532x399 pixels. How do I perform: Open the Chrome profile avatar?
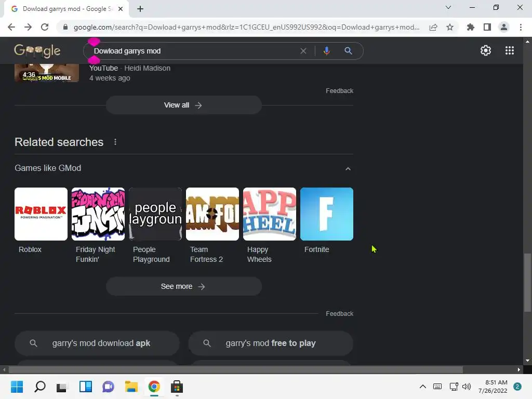click(504, 27)
